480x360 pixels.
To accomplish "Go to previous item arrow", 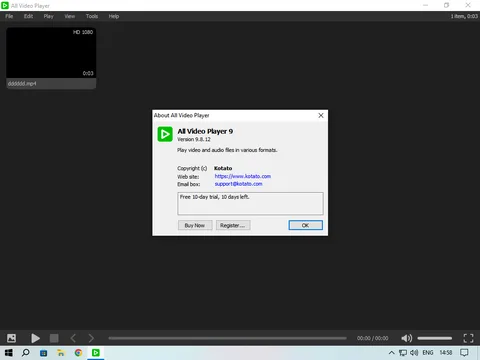I will (x=73, y=338).
